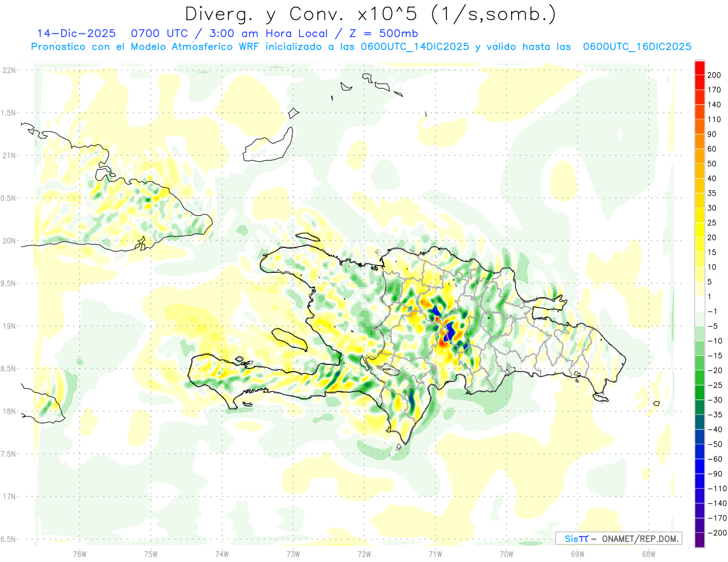Click the '-60' value on the color scale
The width and height of the screenshot is (728, 562).
715,459
